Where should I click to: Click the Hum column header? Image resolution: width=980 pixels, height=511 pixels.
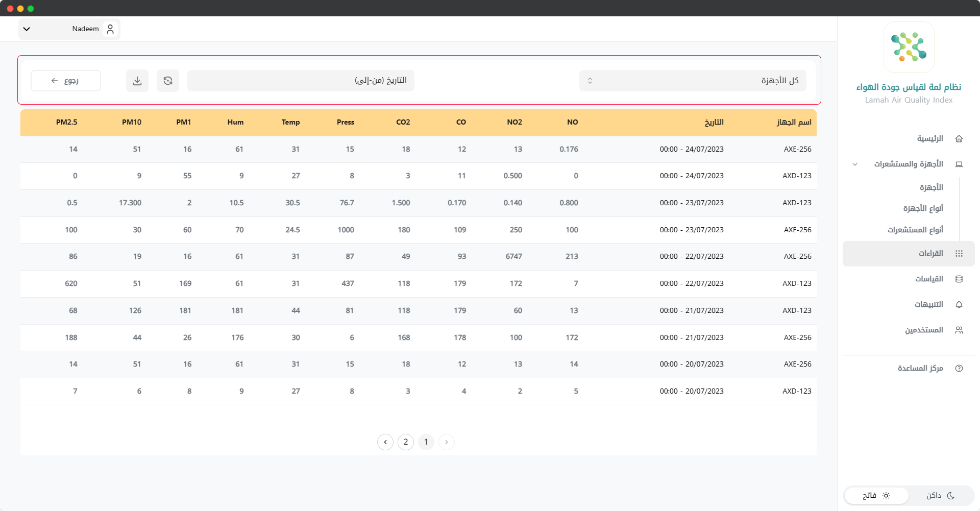pos(236,123)
